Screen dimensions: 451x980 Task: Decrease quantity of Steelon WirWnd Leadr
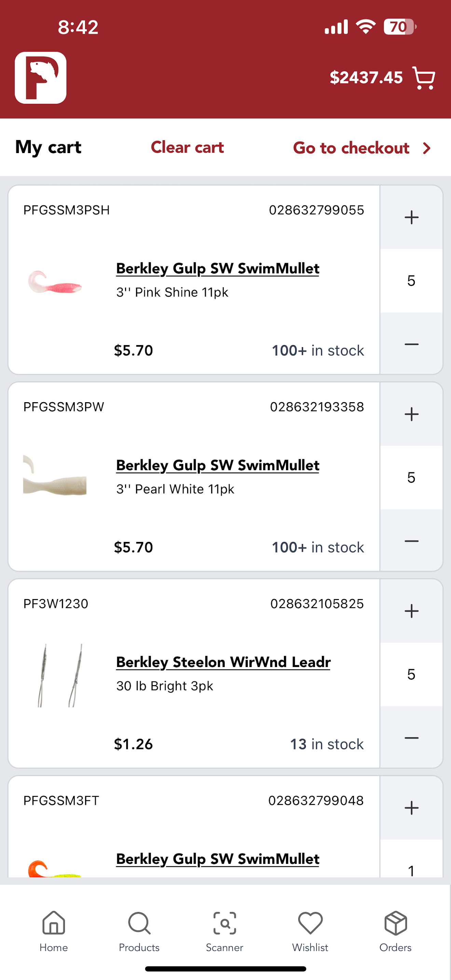[411, 738]
